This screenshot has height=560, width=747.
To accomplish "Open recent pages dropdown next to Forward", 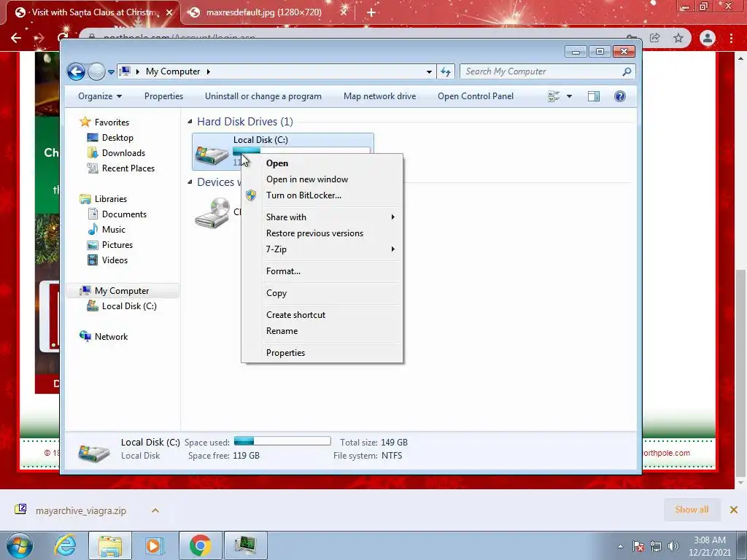I will pyautogui.click(x=111, y=72).
